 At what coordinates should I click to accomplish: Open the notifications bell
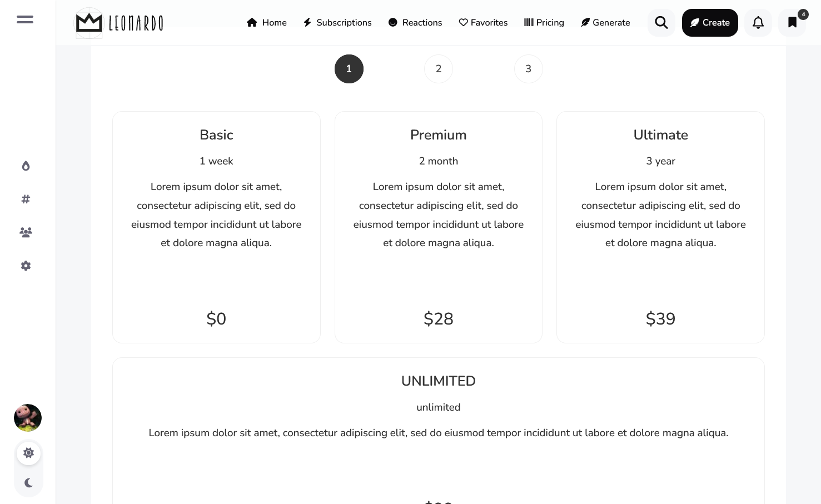tap(758, 23)
